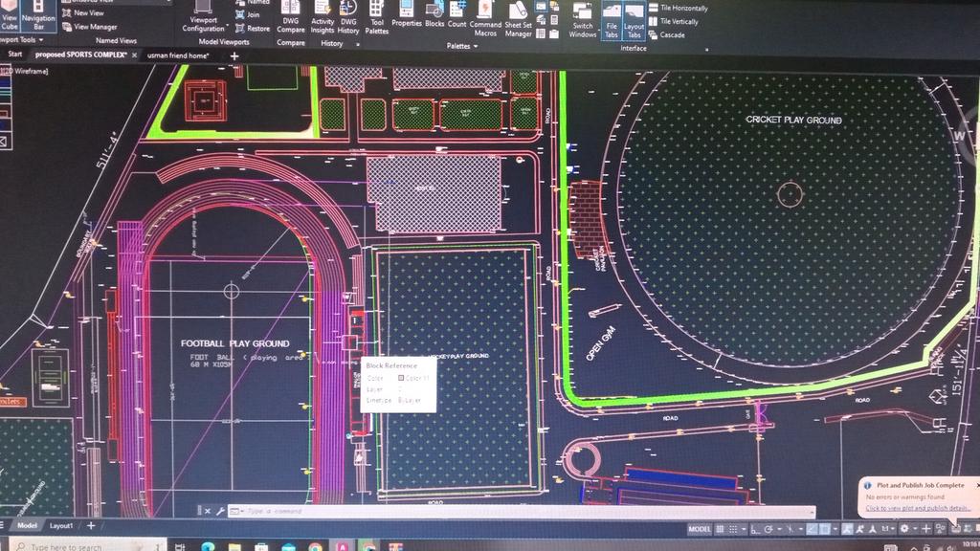Screen dimensions: 980x551
Task: Click Tile Horizontally
Action: coord(679,8)
